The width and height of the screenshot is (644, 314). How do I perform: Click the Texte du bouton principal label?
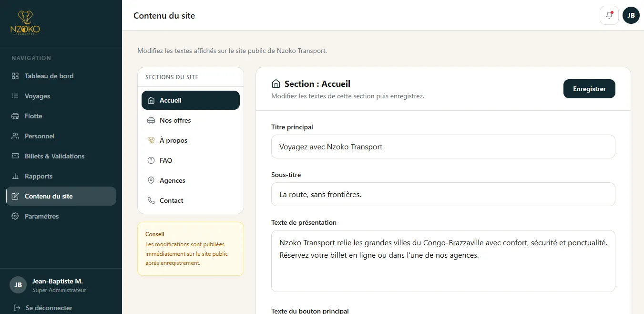[x=310, y=311]
